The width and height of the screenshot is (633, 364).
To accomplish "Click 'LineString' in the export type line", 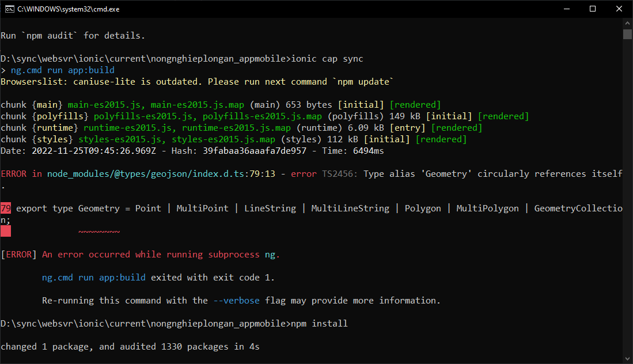I will click(x=270, y=208).
